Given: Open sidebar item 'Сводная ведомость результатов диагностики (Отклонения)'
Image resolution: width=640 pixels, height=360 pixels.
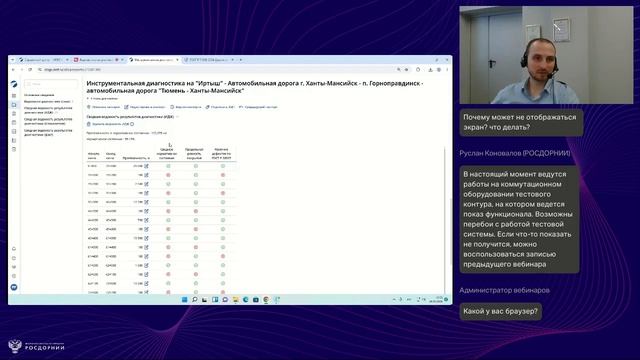Looking at the screenshot, I should 48,121.
